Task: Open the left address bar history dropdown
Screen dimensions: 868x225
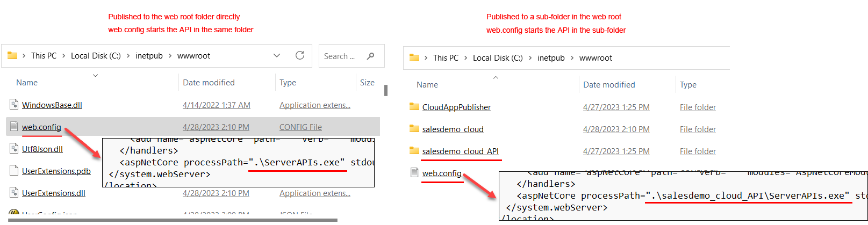Action: pos(277,55)
